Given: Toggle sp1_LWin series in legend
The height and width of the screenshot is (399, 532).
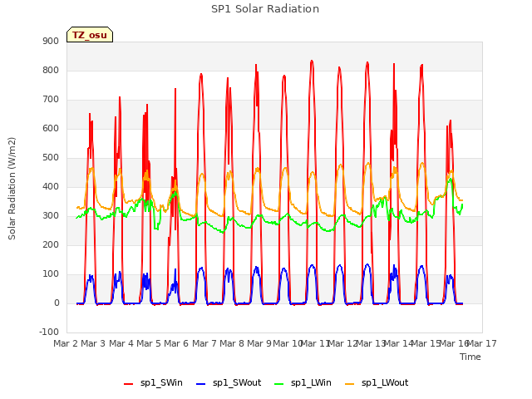Looking at the screenshot, I should pyautogui.click(x=303, y=382).
